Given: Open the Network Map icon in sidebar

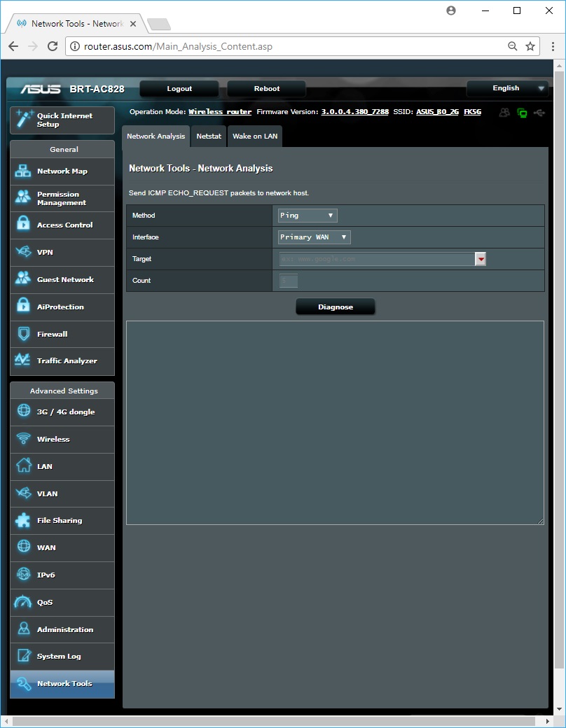Looking at the screenshot, I should pos(23,171).
